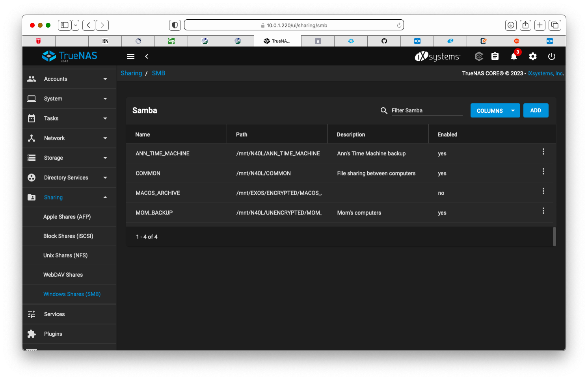Open options for MOM_BACKUP share
The width and height of the screenshot is (588, 380).
click(543, 211)
